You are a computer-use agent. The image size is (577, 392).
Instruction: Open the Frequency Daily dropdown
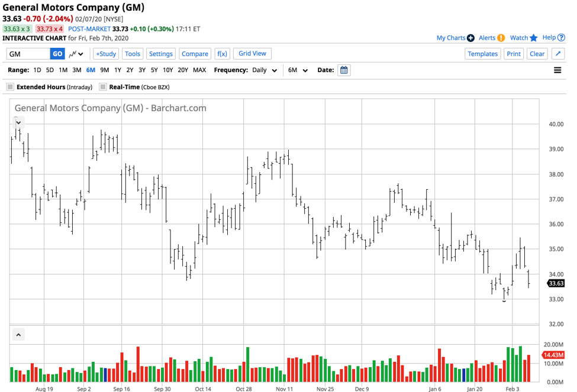(x=265, y=70)
